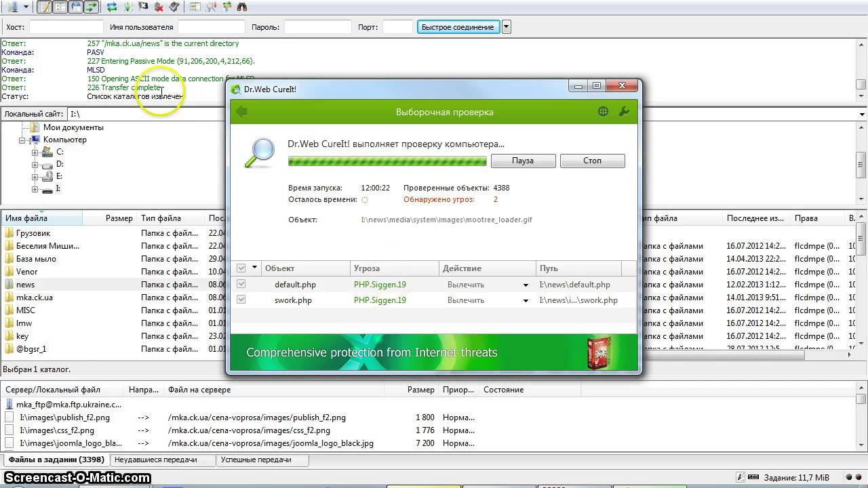Click the Пауза button in Dr.Web

pos(523,161)
